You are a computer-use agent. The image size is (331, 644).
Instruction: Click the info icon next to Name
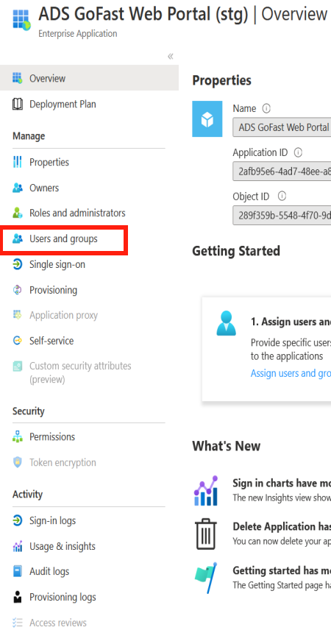(266, 108)
